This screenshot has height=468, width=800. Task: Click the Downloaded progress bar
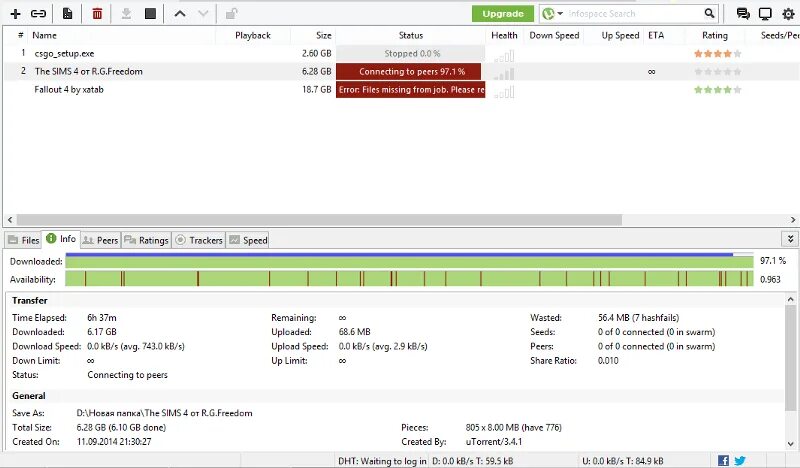[409, 261]
